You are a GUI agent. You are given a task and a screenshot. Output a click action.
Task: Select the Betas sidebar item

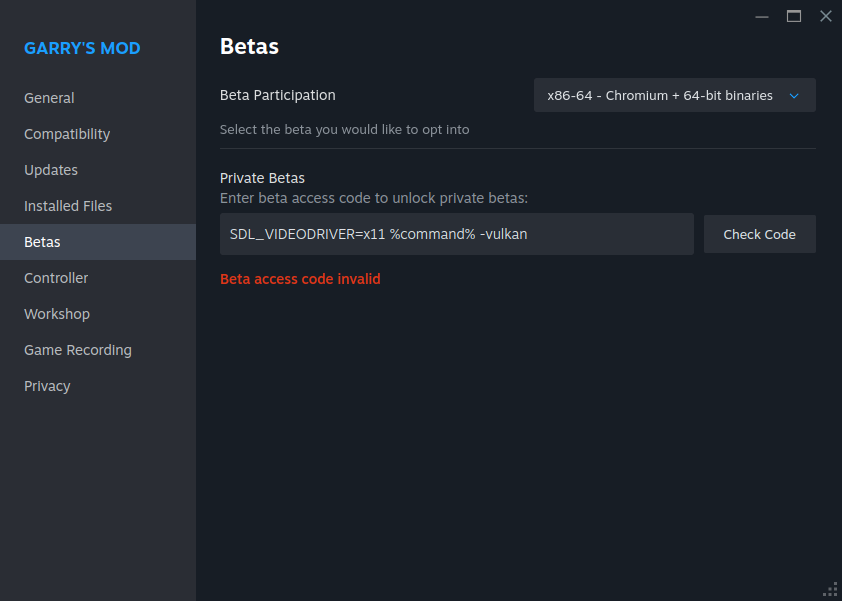(98, 242)
